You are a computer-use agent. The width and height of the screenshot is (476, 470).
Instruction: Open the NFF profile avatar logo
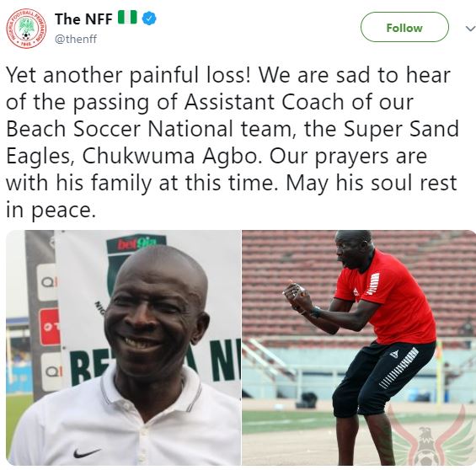pyautogui.click(x=26, y=29)
